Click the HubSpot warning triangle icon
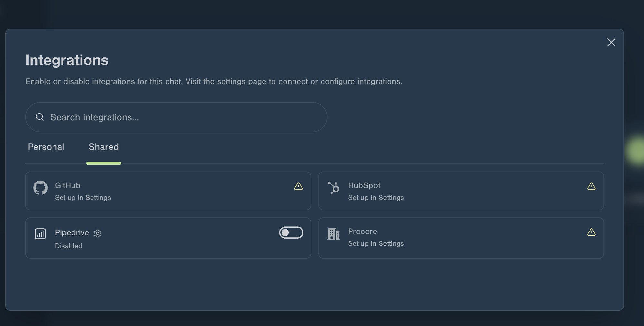The height and width of the screenshot is (326, 644). (x=591, y=186)
